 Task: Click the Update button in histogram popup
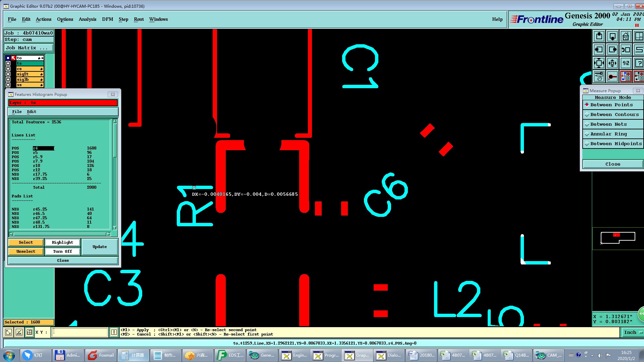(x=100, y=247)
